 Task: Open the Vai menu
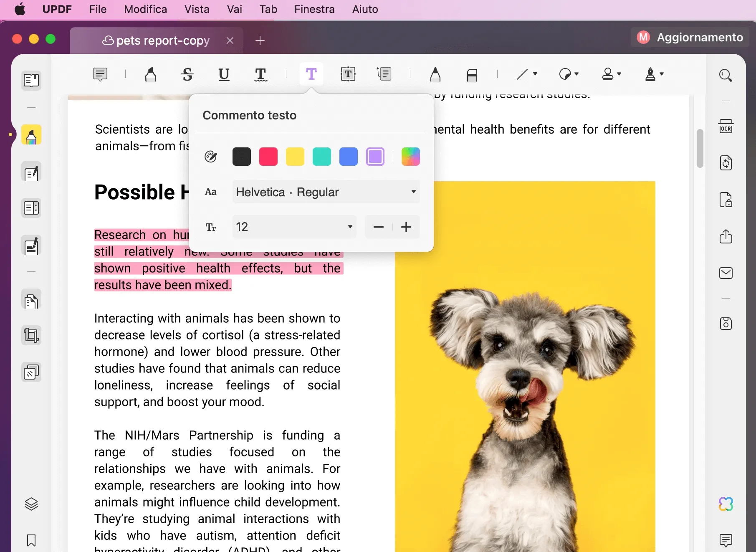point(235,9)
